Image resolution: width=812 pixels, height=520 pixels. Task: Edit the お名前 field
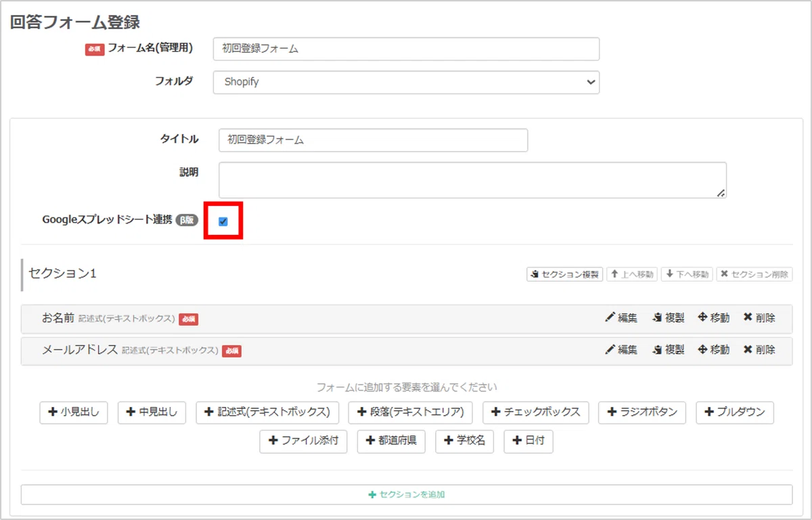(621, 318)
